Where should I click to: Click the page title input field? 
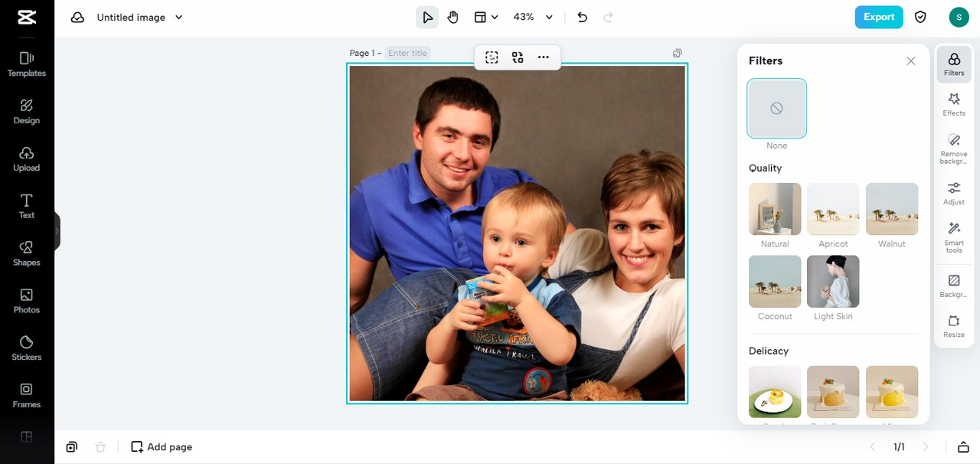[x=408, y=53]
